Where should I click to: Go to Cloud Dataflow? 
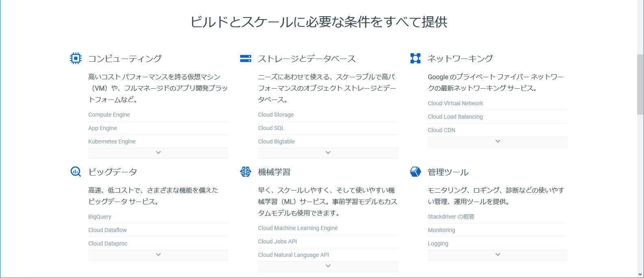click(x=107, y=230)
